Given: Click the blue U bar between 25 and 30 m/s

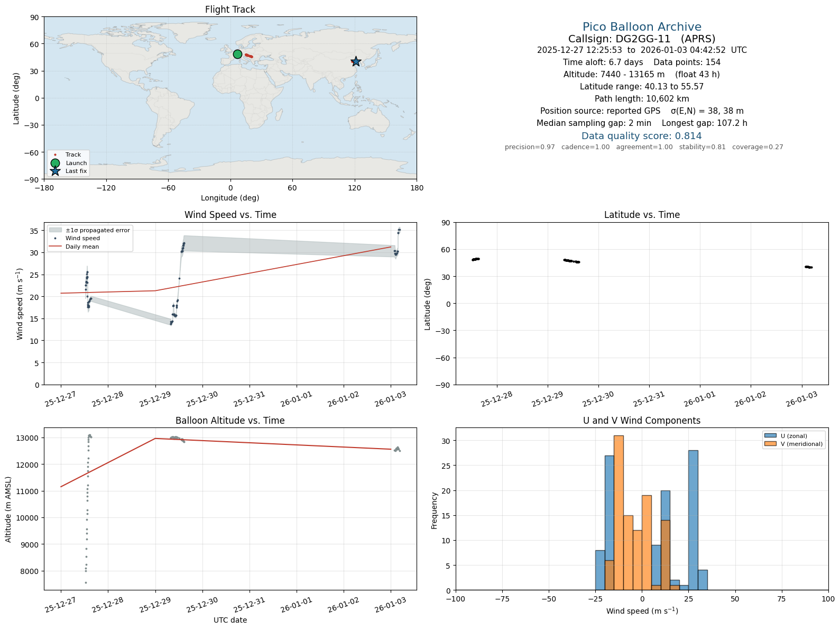Looking at the screenshot, I should pyautogui.click(x=693, y=520).
